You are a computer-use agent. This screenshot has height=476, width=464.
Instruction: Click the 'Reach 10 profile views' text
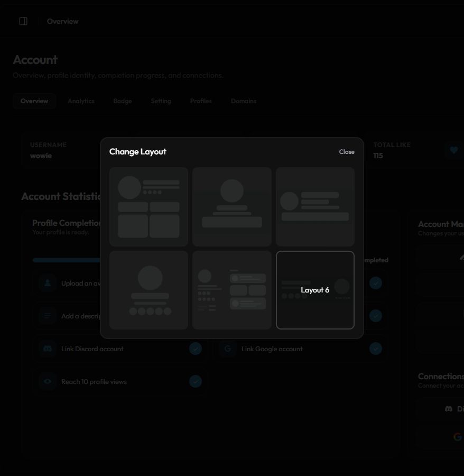click(94, 381)
